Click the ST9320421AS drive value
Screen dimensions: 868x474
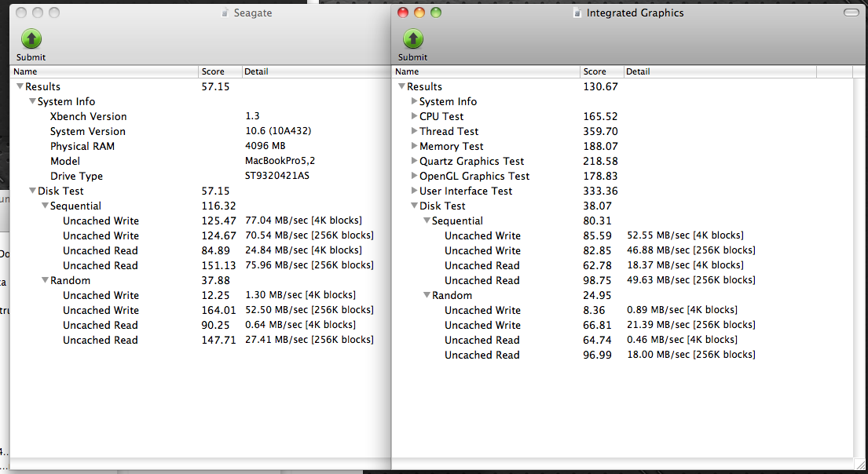277,176
